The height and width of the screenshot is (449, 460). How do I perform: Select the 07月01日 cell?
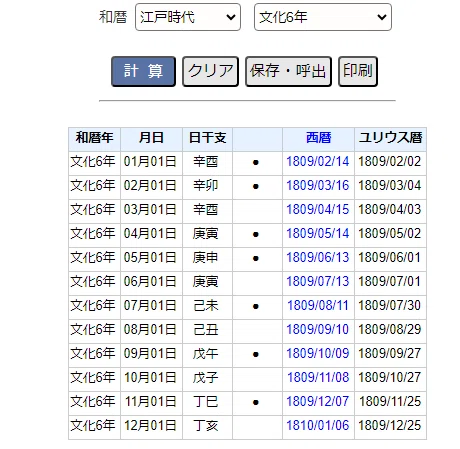pos(151,306)
